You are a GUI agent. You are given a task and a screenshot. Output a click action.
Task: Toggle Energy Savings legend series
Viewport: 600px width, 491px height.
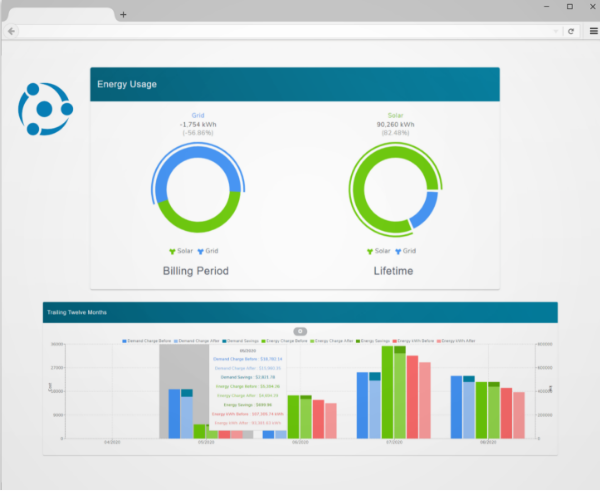click(x=373, y=341)
